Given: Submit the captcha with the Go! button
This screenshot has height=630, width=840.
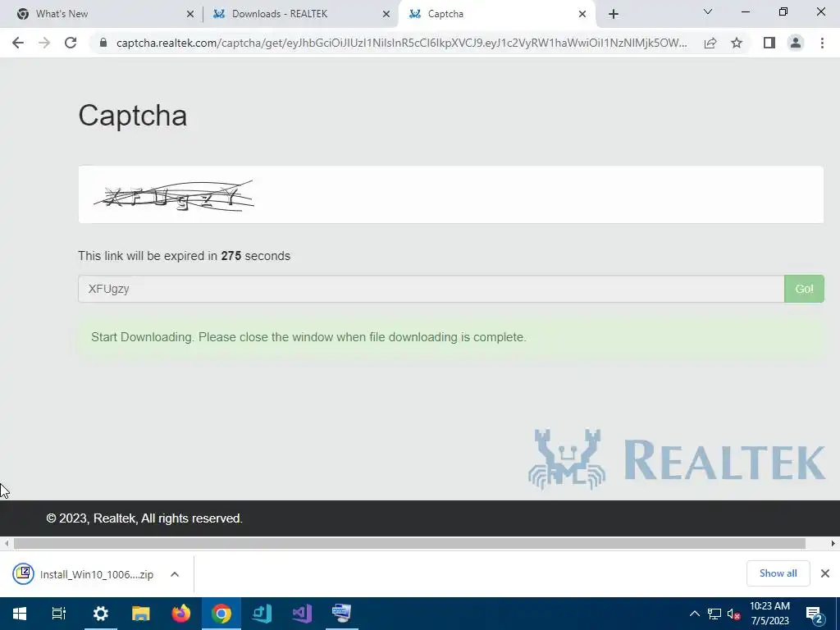Looking at the screenshot, I should pyautogui.click(x=804, y=289).
